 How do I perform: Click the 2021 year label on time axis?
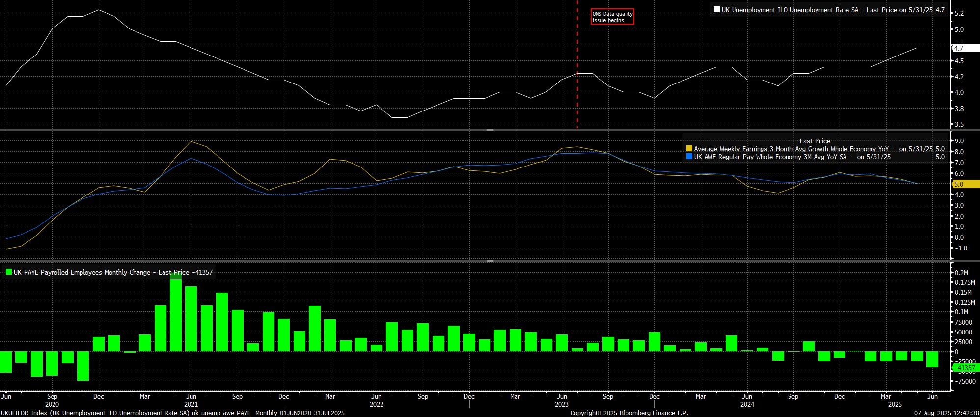coord(191,404)
